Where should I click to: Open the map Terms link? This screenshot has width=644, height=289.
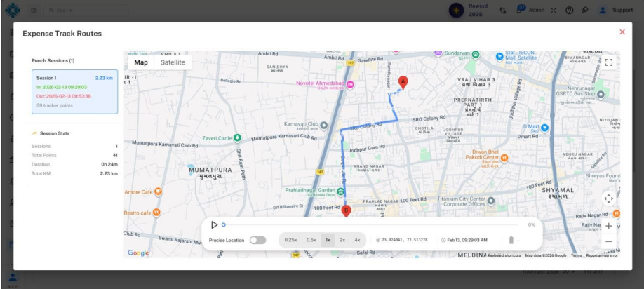coord(576,255)
